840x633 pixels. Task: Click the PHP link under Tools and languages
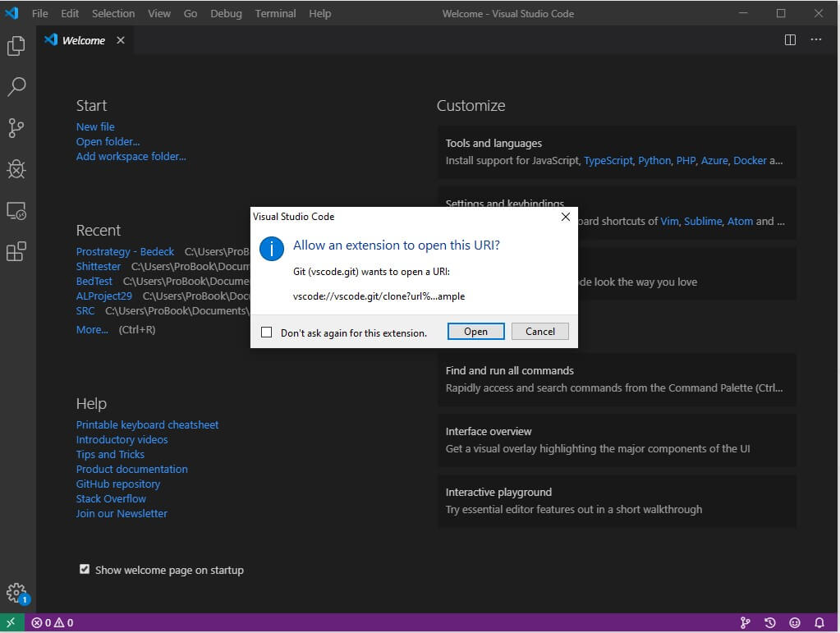686,161
